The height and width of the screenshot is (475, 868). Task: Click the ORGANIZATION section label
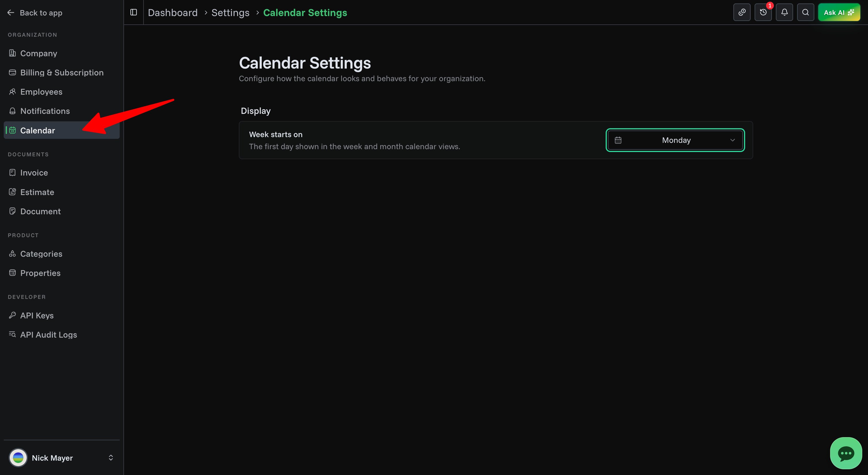pyautogui.click(x=32, y=35)
